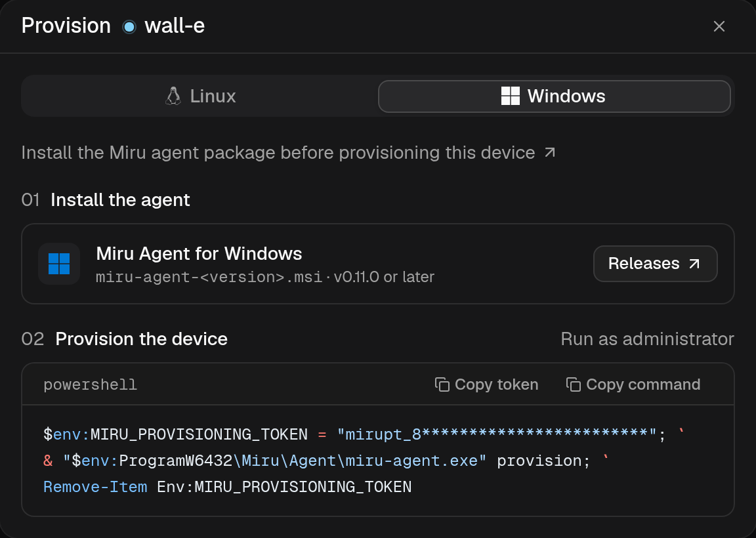Viewport: 756px width, 538px height.
Task: Click the Copy command clipboard icon
Action: coord(574,384)
